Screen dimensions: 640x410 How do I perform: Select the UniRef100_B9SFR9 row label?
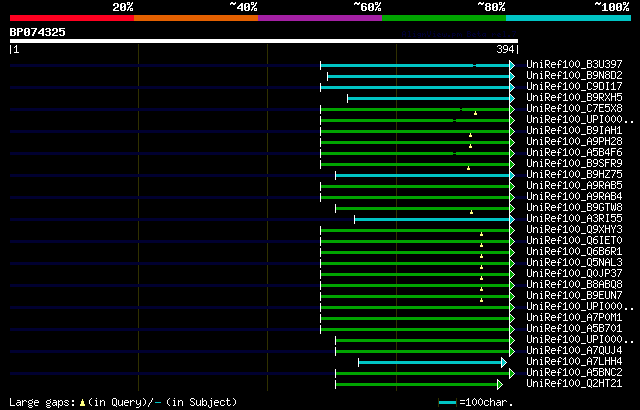click(574, 164)
